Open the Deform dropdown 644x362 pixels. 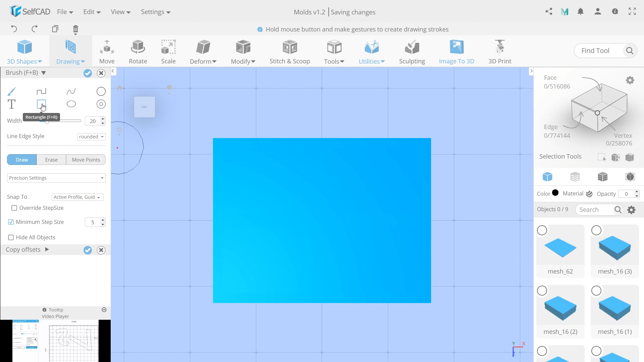click(203, 52)
